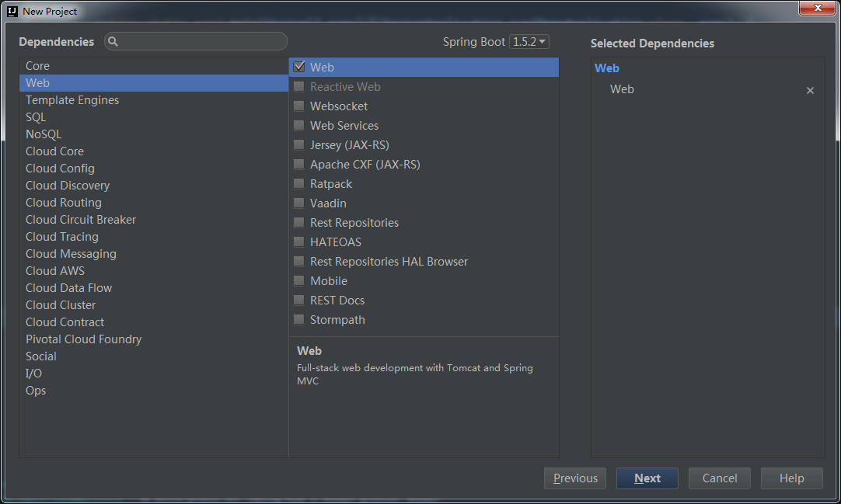Enable Jersey (JAX-RS) support
Viewport: 841px width, 504px height.
click(x=299, y=144)
